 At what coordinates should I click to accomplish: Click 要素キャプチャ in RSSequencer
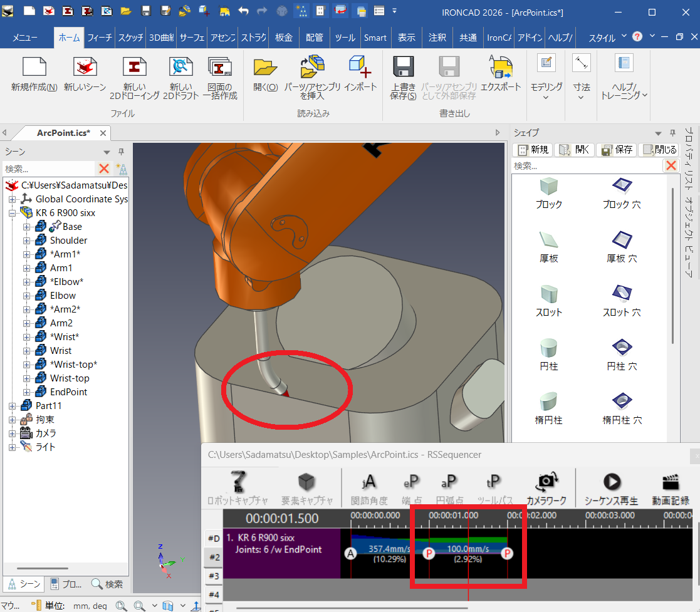(x=306, y=488)
